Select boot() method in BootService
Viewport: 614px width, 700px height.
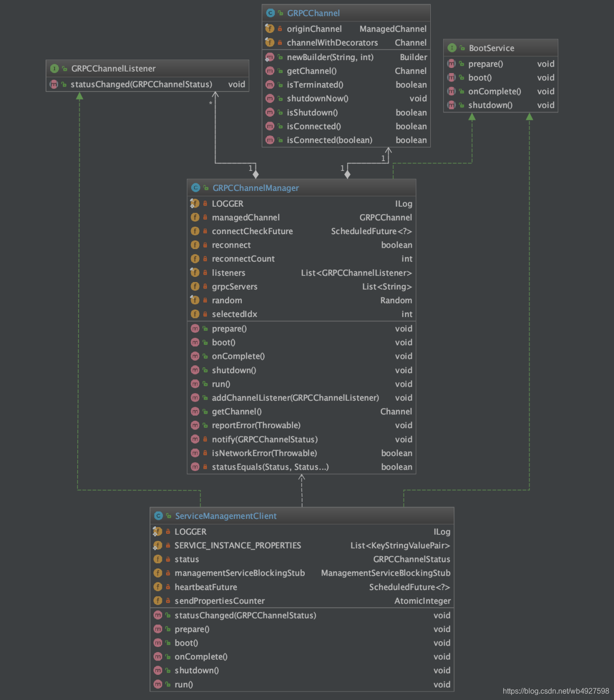click(x=501, y=78)
